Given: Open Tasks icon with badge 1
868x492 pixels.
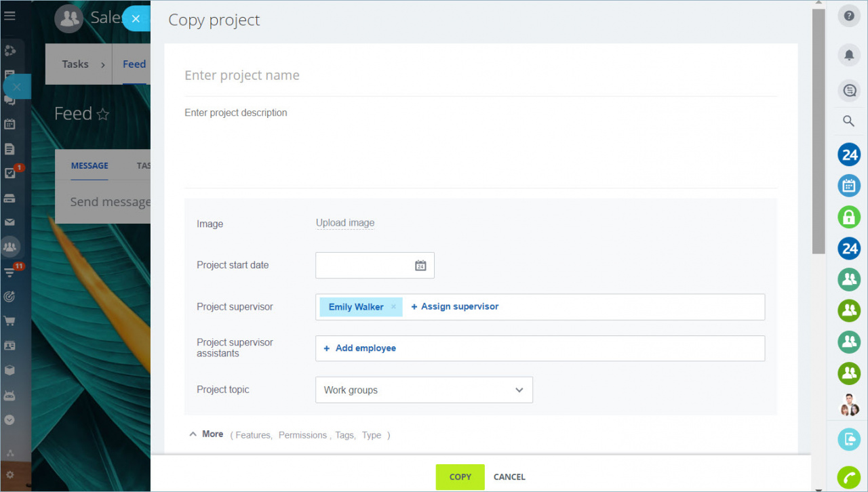Looking at the screenshot, I should [x=9, y=173].
